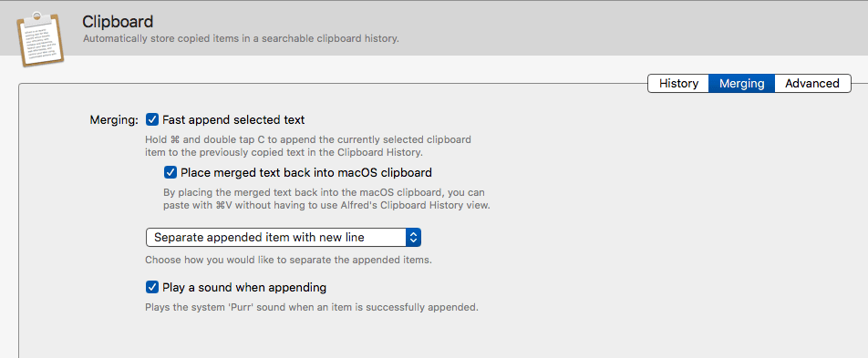The height and width of the screenshot is (358, 868).
Task: Switch to the History tab
Action: pos(678,84)
